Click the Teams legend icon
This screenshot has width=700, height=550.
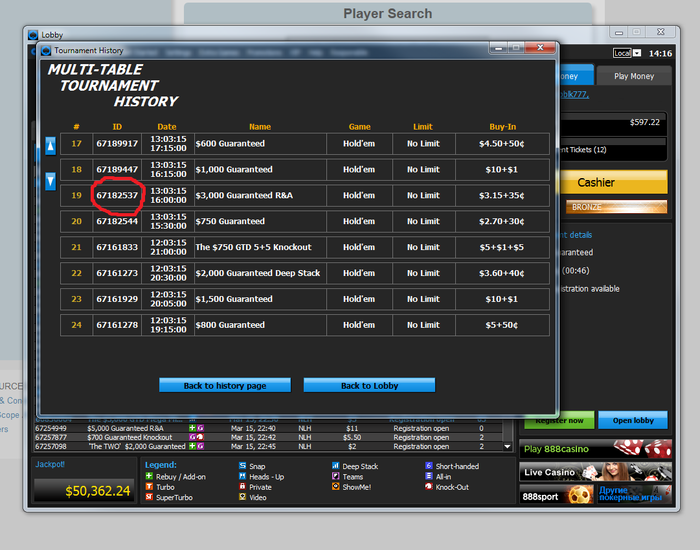336,476
